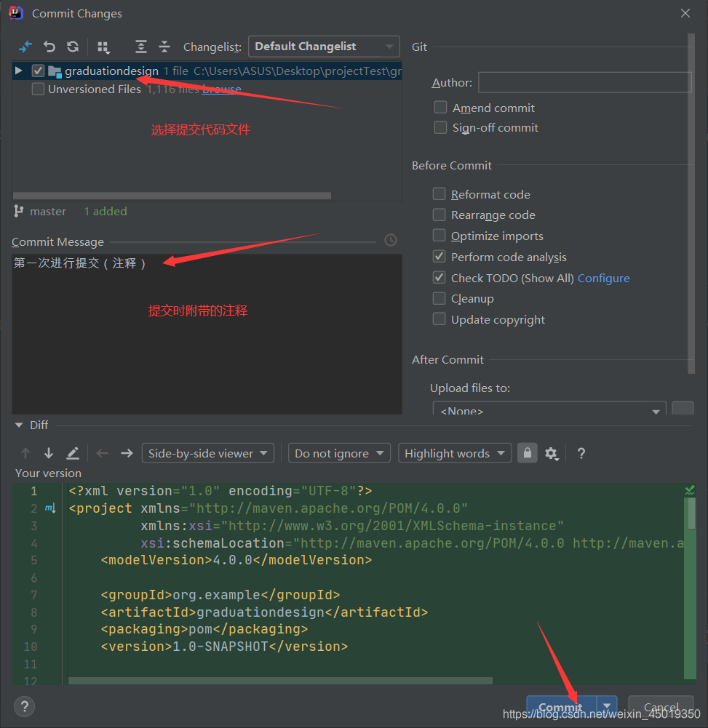Click the Refresh changes icon
The image size is (708, 728).
tap(73, 47)
